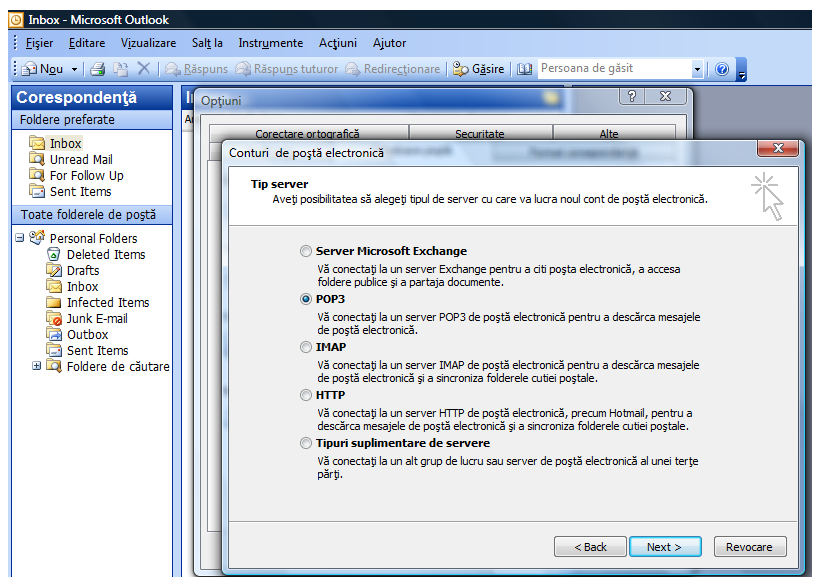This screenshot has height=587, width=820.
Task: Switch to Securitate tab in Opţiuni
Action: pos(480,134)
